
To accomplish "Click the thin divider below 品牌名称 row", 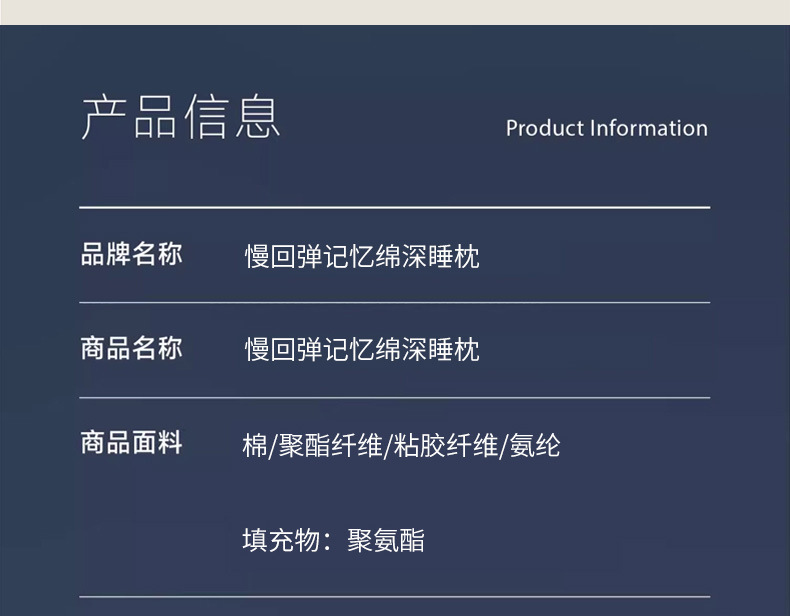I will 394,302.
